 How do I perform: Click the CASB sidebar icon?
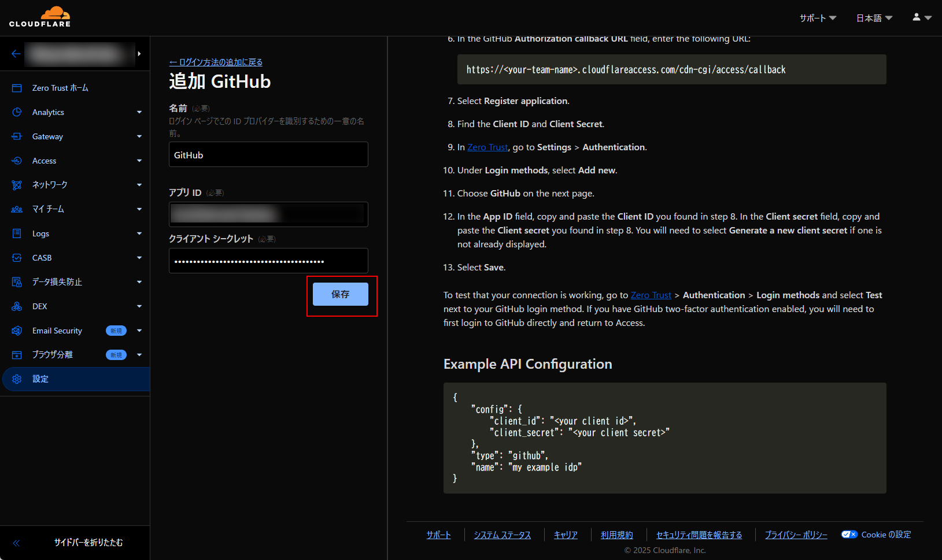click(x=17, y=258)
